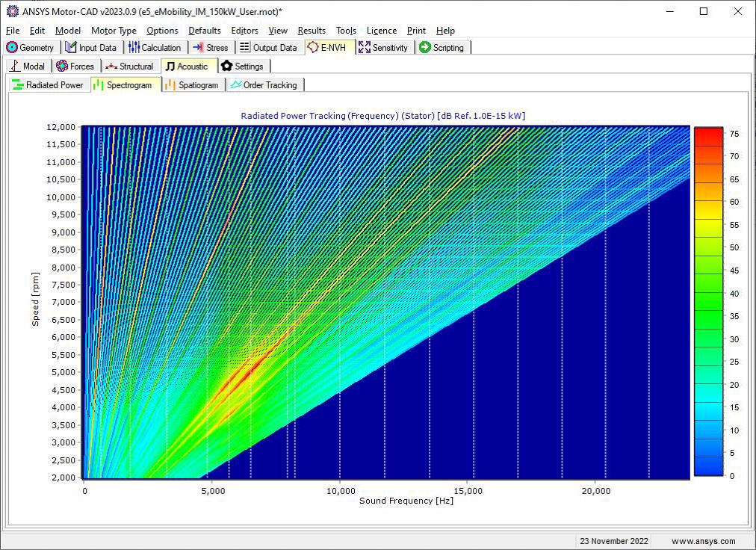
Task: Click the red hotspot in the spectrogram plot
Action: 250,371
